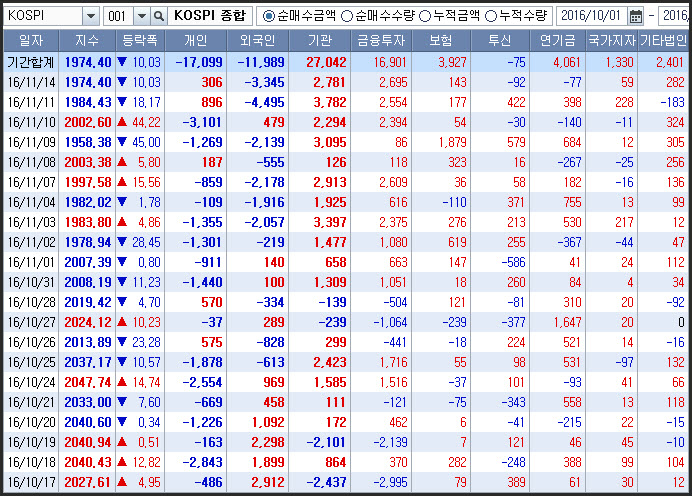Click the 국가지자 column header

pos(612,41)
